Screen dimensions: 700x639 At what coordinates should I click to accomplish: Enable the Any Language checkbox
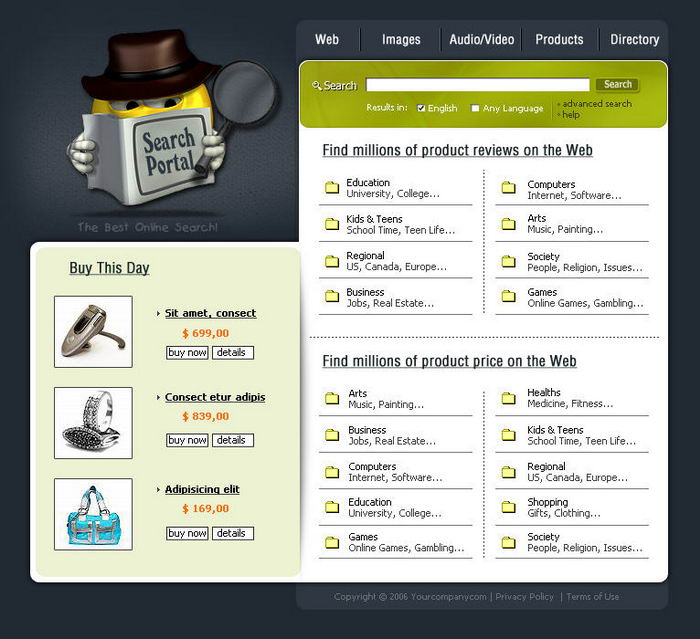coord(475,108)
